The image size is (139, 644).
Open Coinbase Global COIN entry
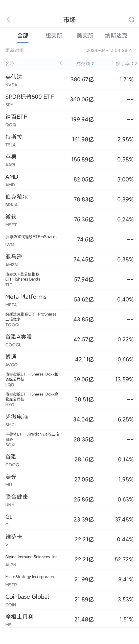tap(69, 600)
